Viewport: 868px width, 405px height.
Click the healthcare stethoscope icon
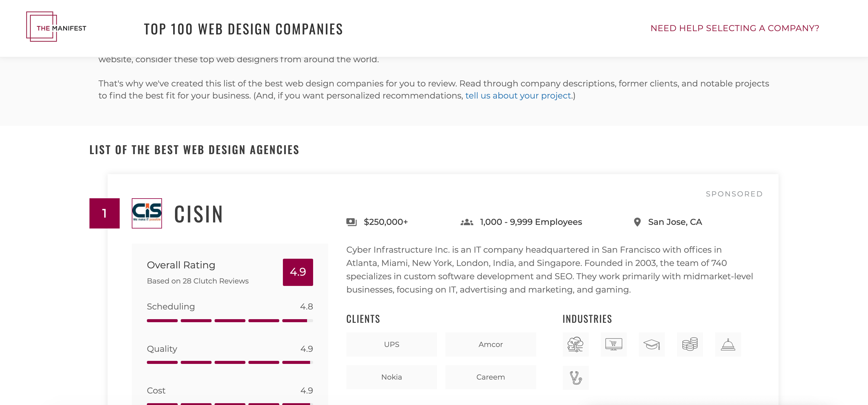pyautogui.click(x=575, y=377)
